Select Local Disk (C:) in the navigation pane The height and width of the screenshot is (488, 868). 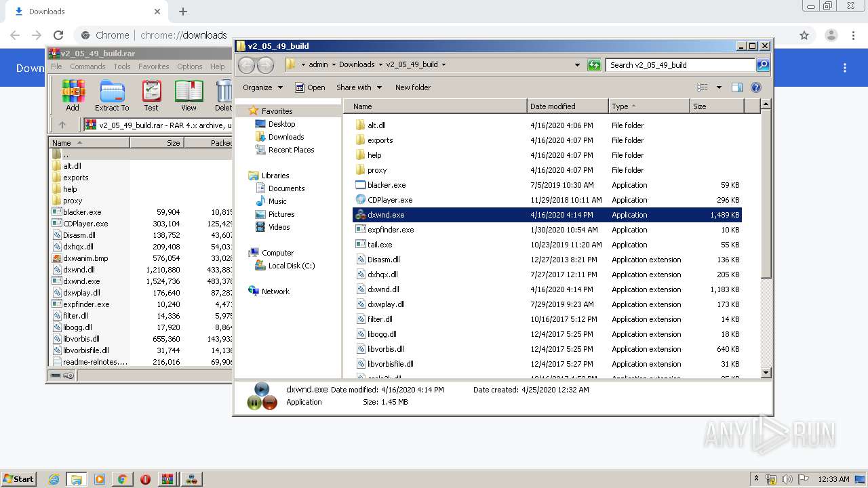click(x=291, y=266)
